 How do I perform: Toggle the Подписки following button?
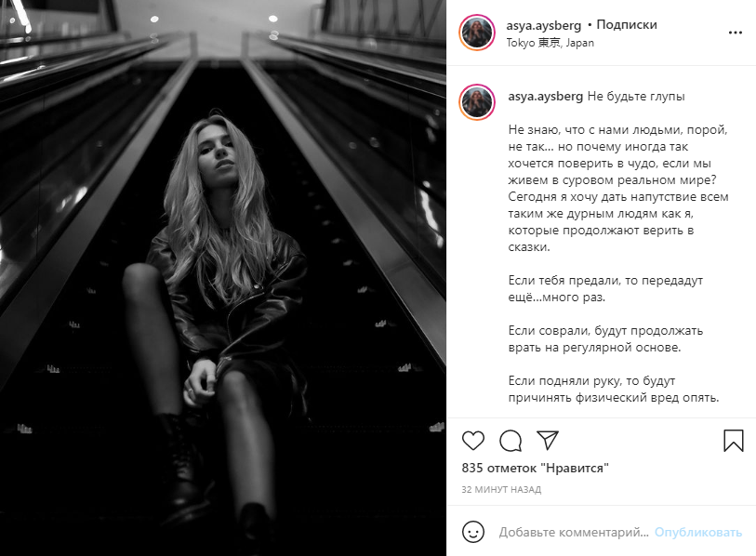pos(627,24)
